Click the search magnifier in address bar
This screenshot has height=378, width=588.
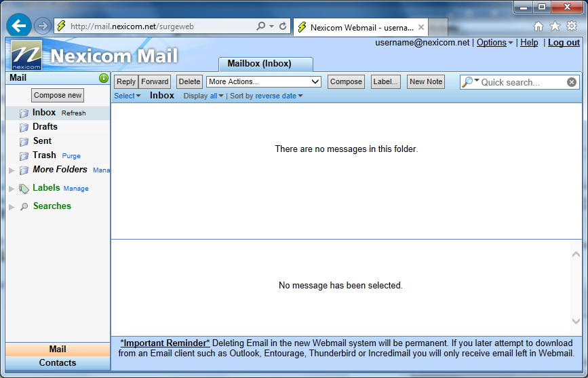(260, 26)
